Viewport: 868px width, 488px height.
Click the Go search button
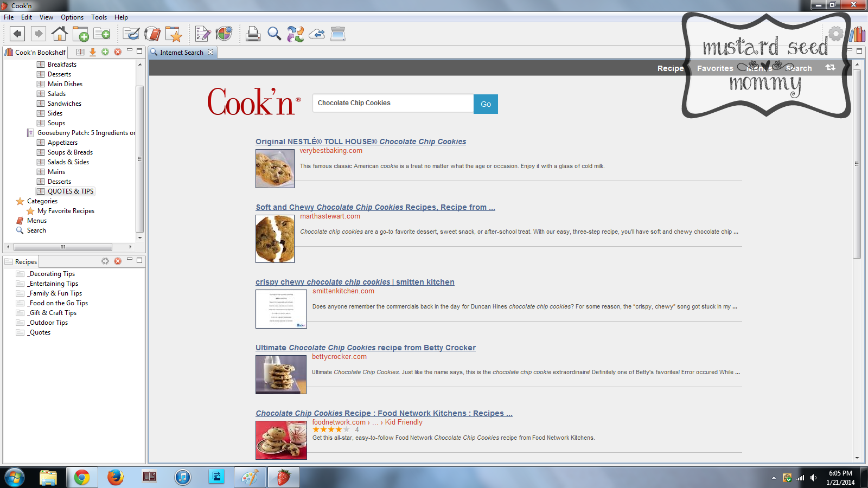[486, 104]
